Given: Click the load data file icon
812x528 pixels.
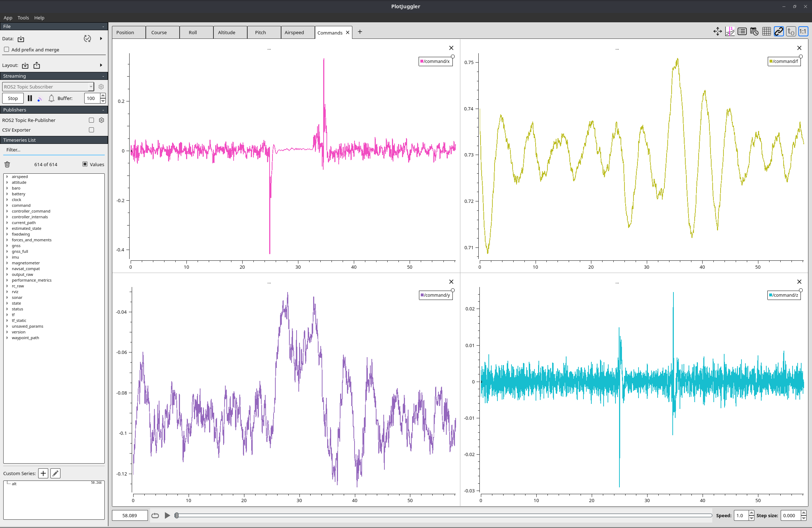Looking at the screenshot, I should point(21,39).
